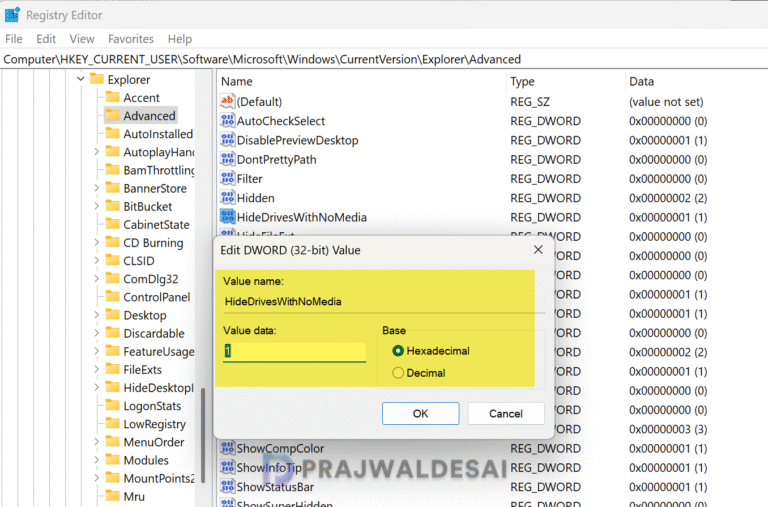The width and height of the screenshot is (768, 507).
Task: Click the AutoInstalled folder icon
Action: (x=113, y=133)
